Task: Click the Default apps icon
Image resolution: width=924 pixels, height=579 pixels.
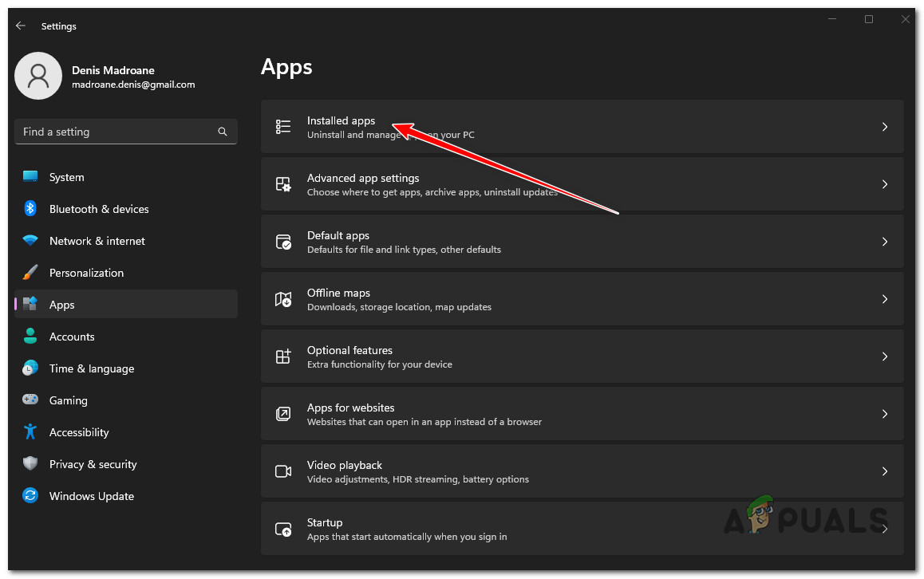Action: click(283, 241)
